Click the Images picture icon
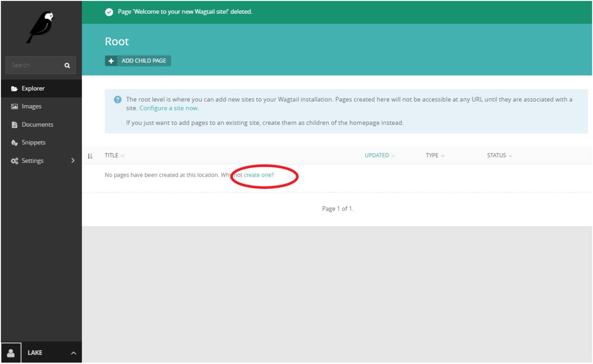The height and width of the screenshot is (364, 593). coord(14,107)
